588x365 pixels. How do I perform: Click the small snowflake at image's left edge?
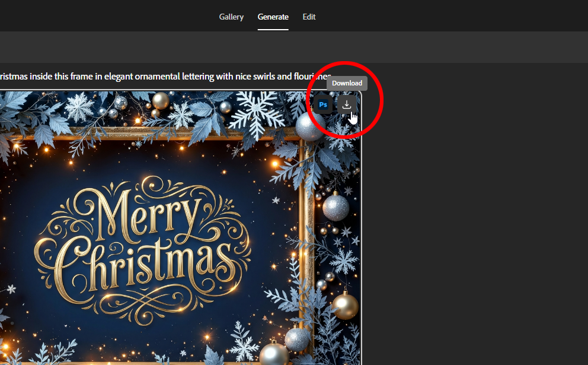coord(10,290)
